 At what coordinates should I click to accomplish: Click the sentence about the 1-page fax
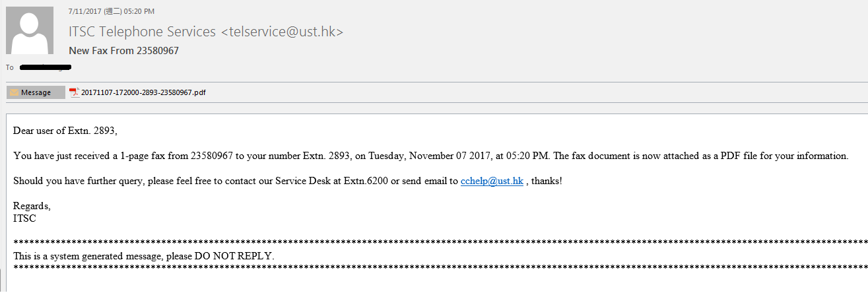point(430,156)
